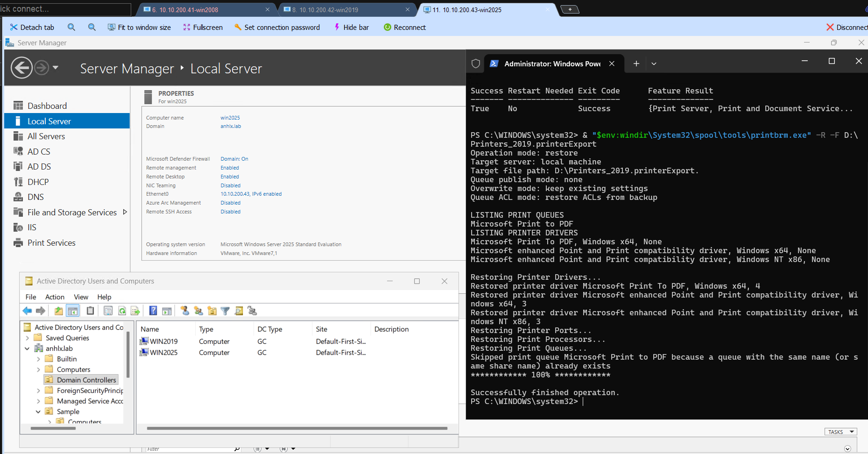Expand Managed Service Accounts node
Viewport: 868px width, 454px height.
click(38, 401)
